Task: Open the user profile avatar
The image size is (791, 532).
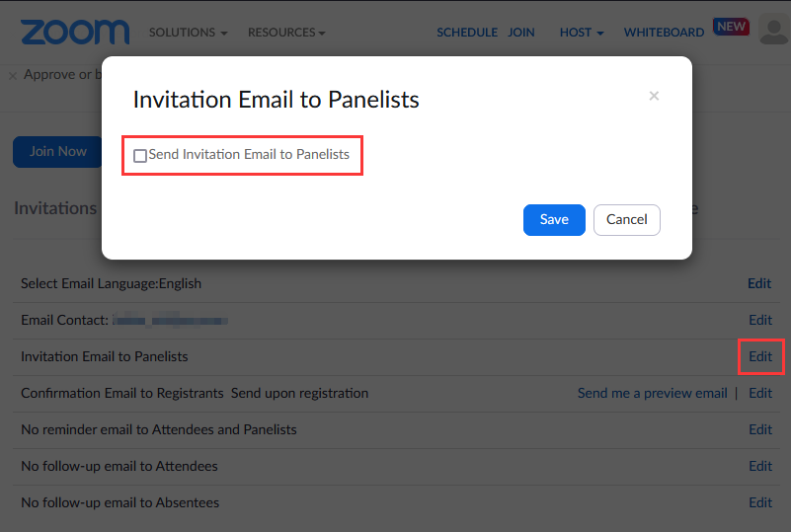Action: (x=773, y=32)
